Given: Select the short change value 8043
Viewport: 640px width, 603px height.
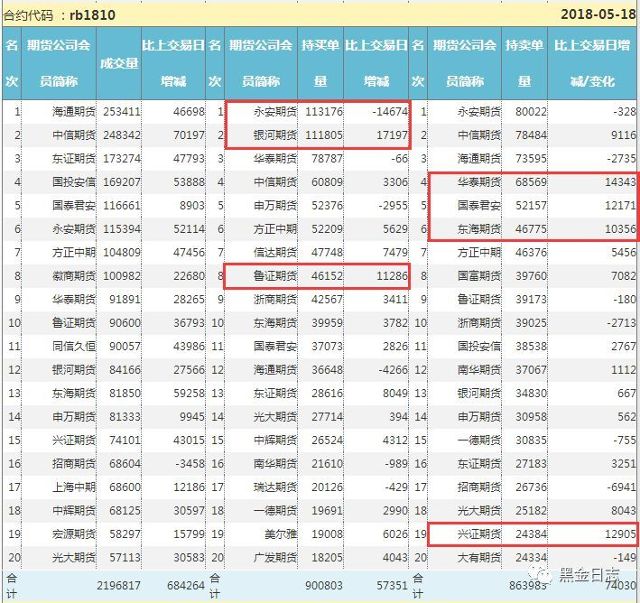Looking at the screenshot, I should pos(623,511).
